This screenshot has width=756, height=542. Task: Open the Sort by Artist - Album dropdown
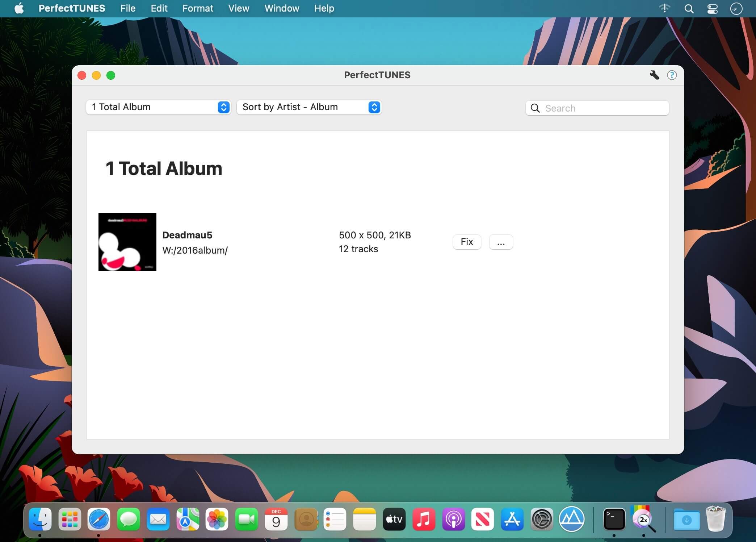309,107
